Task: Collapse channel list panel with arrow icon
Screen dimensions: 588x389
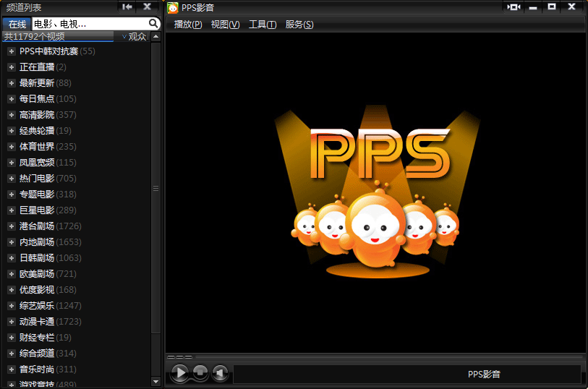Action: point(127,7)
